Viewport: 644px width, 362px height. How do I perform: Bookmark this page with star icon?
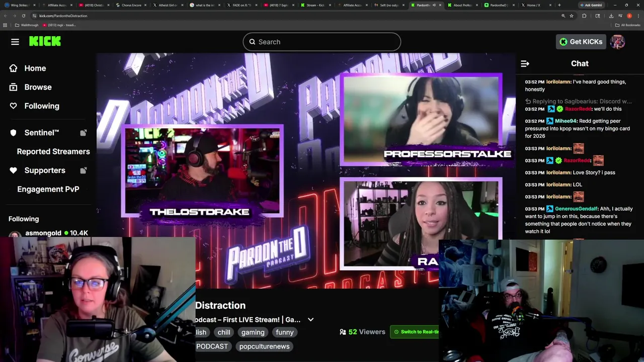click(x=572, y=16)
